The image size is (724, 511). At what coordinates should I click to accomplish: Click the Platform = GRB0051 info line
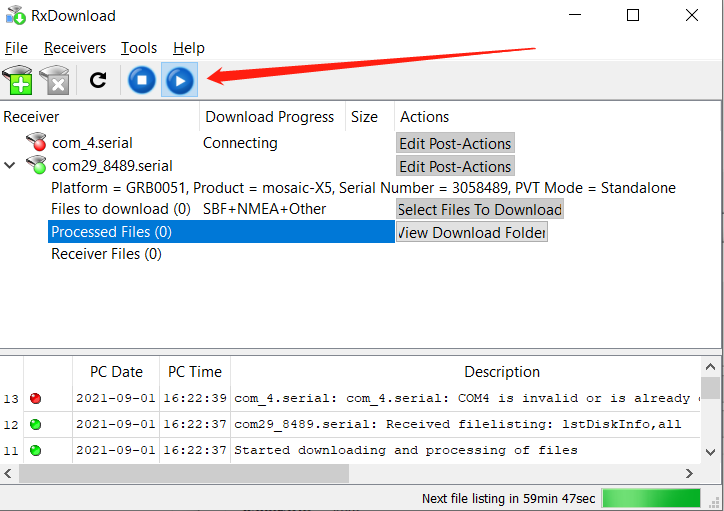click(363, 188)
